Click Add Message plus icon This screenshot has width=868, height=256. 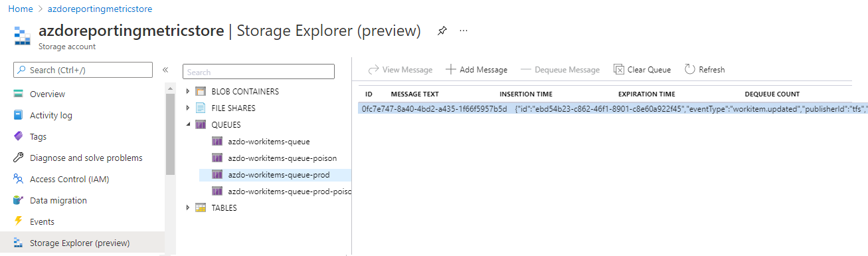[x=451, y=69]
